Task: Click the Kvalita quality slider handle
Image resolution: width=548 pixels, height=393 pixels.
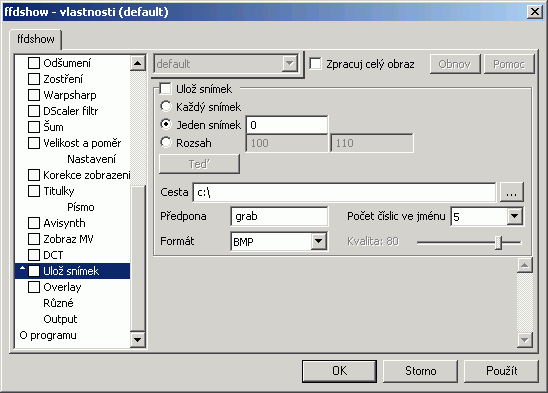Action: [498, 242]
